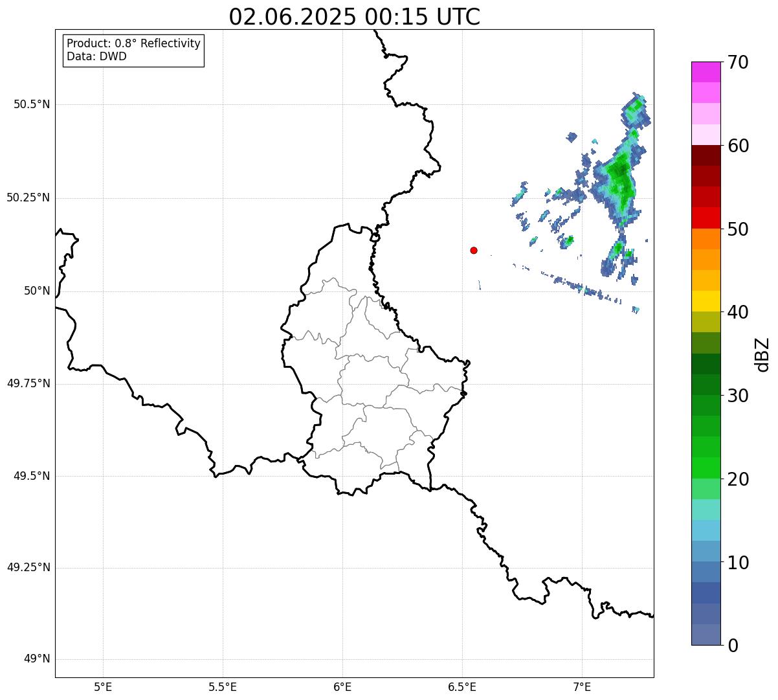The image size is (778, 700).
Task: Click the lowest slate-blue colorbar swatch
Action: 706,635
